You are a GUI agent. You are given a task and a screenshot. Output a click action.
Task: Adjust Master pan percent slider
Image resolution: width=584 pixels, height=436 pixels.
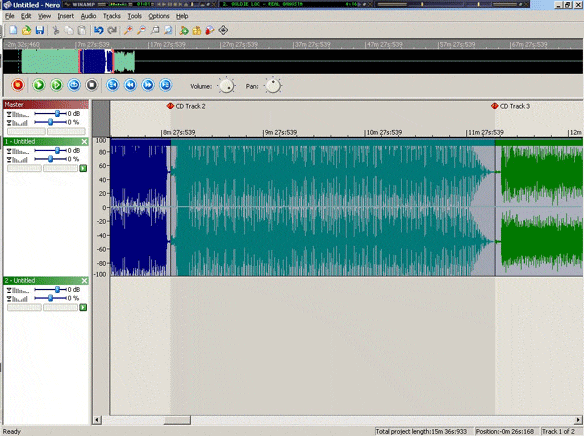[x=50, y=122]
